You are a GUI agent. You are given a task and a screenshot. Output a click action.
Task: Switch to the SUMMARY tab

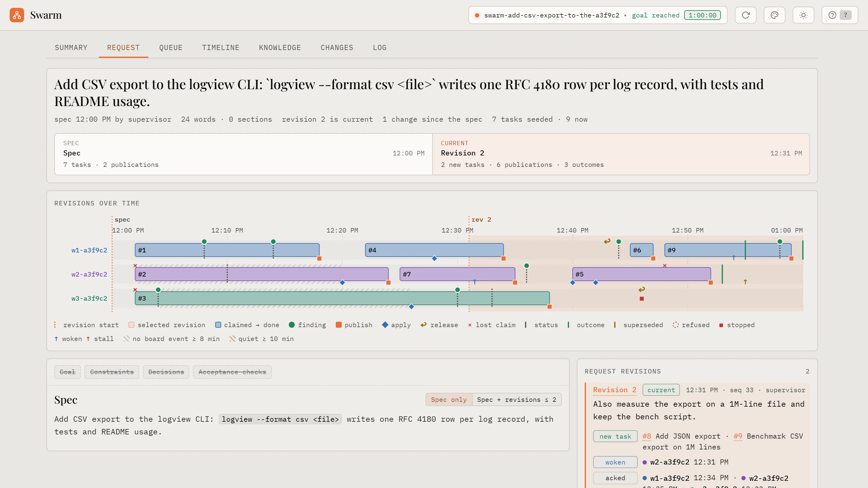(71, 48)
